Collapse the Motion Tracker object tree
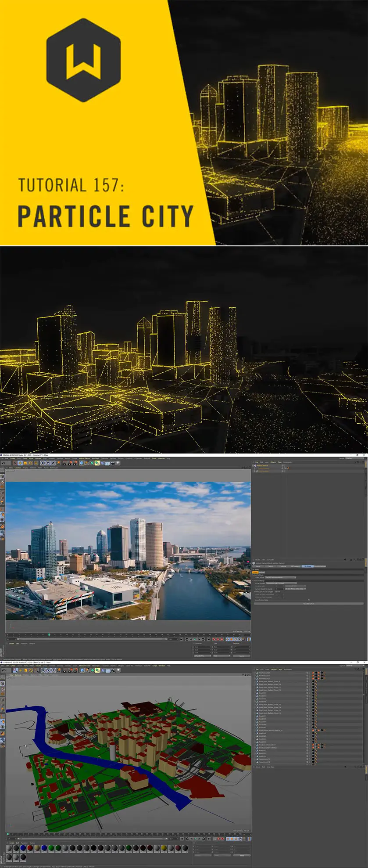The width and height of the screenshot is (368, 868). click(x=253, y=465)
